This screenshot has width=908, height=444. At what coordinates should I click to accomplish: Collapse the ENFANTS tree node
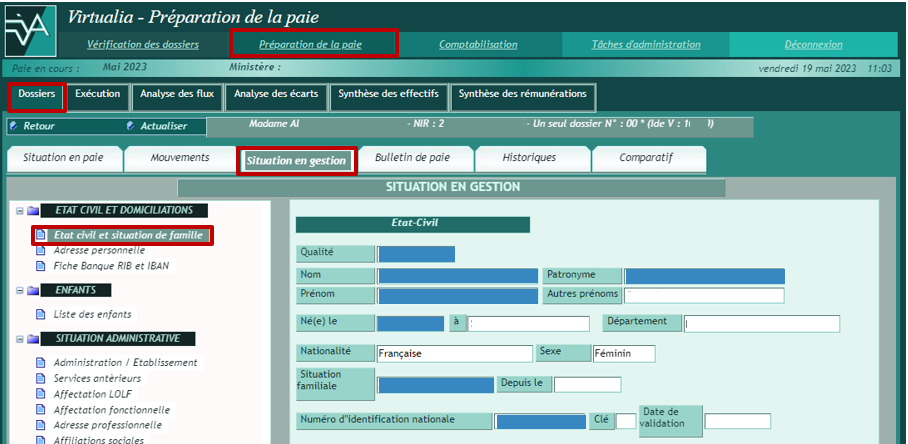19,291
